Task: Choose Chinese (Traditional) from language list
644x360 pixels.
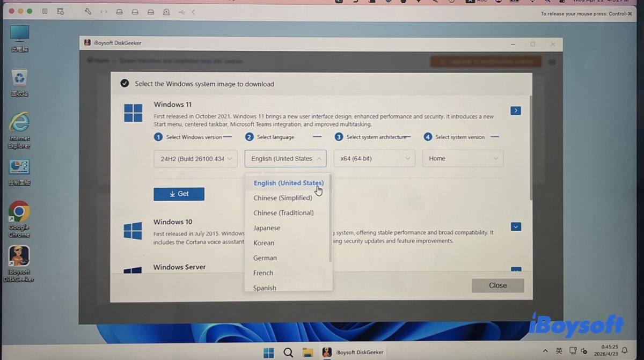Action: click(x=283, y=213)
